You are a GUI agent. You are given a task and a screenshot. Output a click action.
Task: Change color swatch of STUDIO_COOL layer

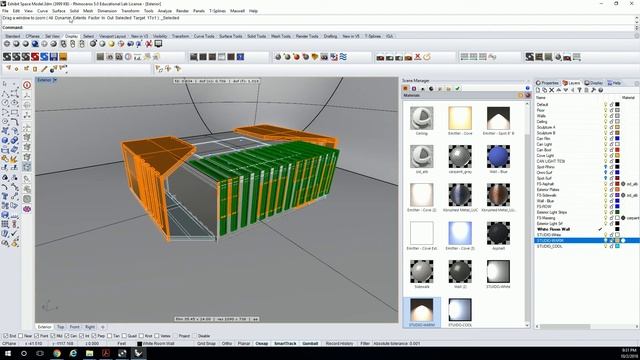pyautogui.click(x=617, y=246)
